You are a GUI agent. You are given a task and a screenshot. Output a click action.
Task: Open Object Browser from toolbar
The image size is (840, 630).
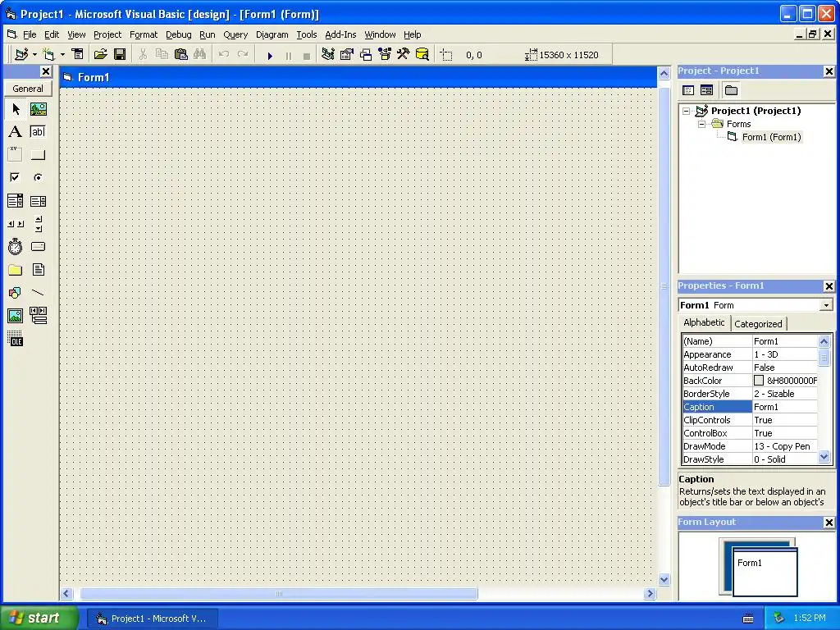point(385,54)
